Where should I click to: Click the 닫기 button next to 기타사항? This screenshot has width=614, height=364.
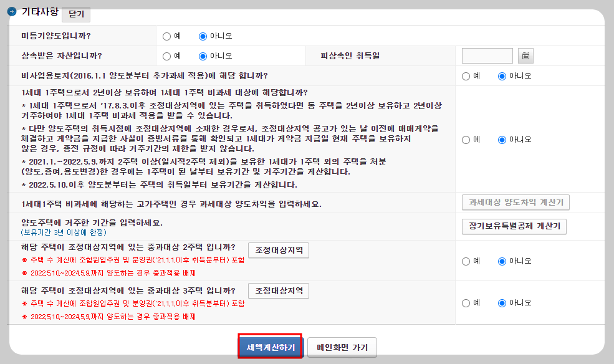(x=75, y=14)
